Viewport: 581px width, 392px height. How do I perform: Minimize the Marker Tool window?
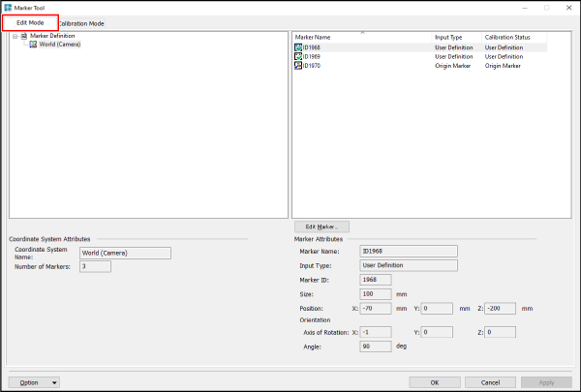[525, 8]
